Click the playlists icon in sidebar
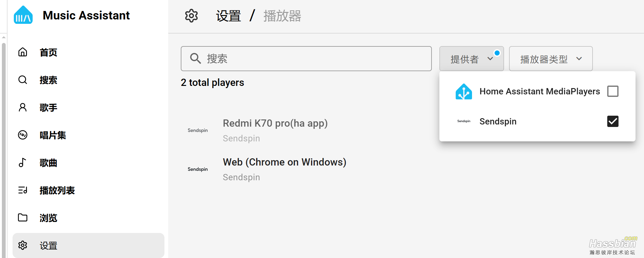The height and width of the screenshot is (258, 644). tap(23, 190)
